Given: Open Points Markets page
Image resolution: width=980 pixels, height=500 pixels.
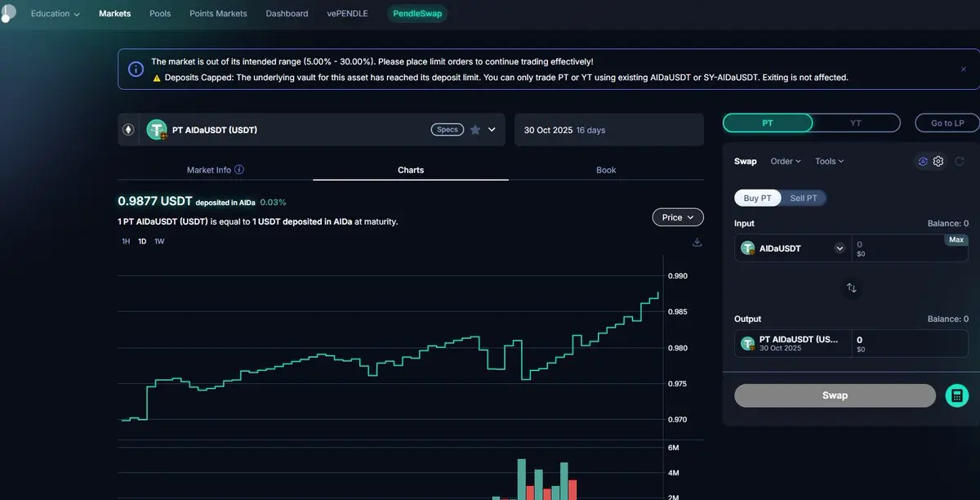Looking at the screenshot, I should [x=218, y=13].
